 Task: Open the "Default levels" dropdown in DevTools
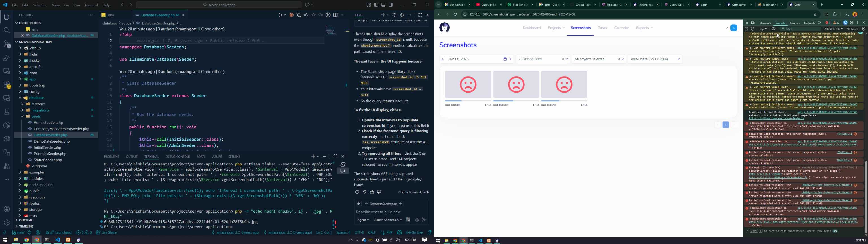click(833, 29)
